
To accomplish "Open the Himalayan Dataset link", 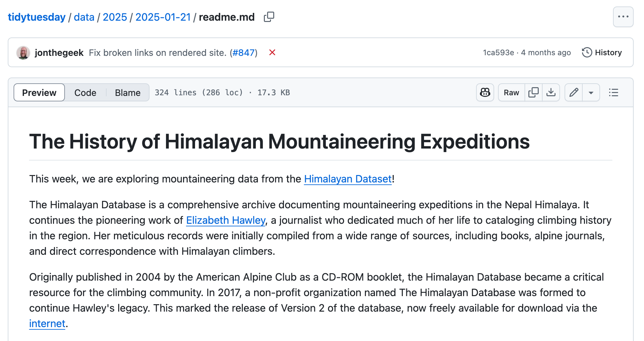I will (348, 179).
